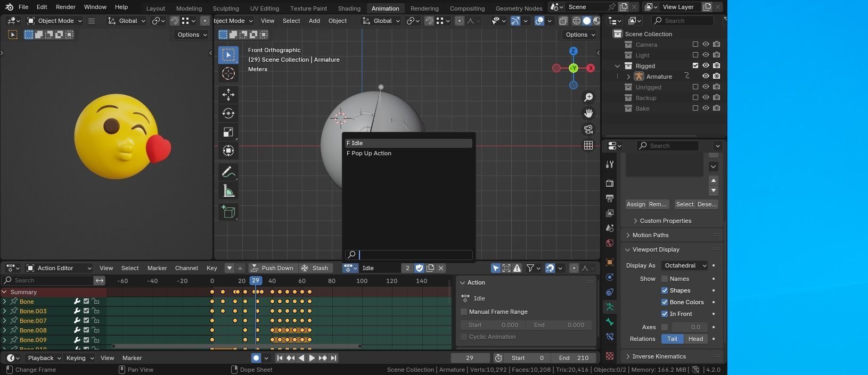Viewport: 868px width, 375px height.
Task: Click the viewport zoom magnifier icon
Action: point(588,97)
